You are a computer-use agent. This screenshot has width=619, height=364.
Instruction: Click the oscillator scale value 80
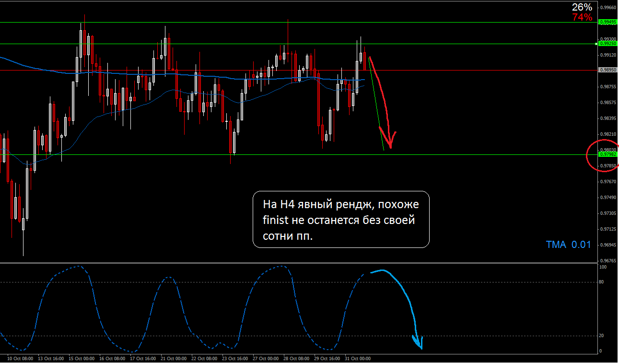click(x=602, y=282)
